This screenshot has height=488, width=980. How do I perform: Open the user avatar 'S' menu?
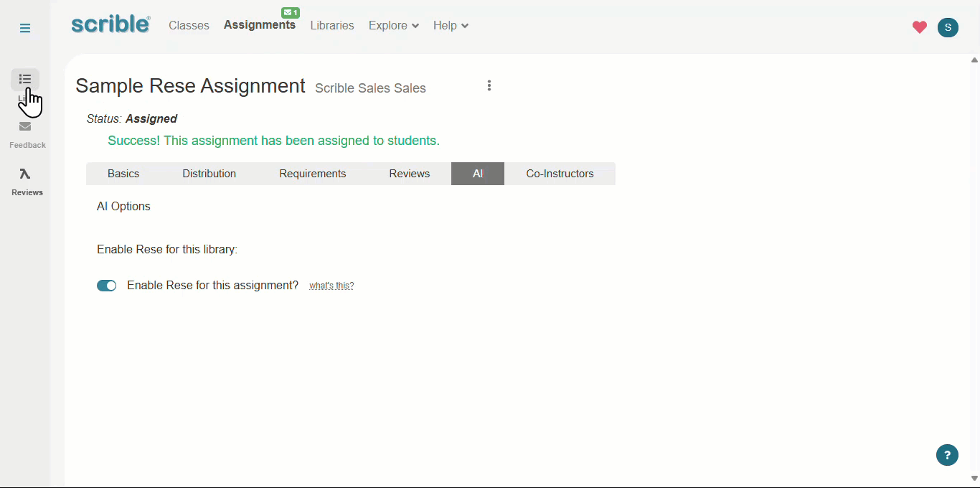click(948, 27)
